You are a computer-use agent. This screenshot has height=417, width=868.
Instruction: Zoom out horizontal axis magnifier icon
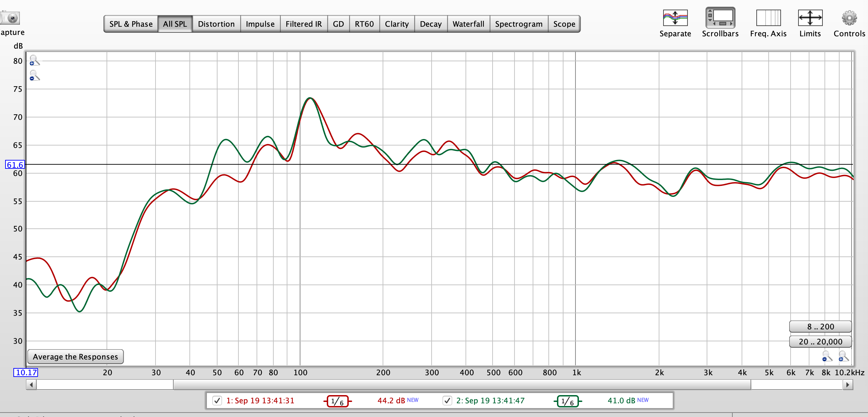(827, 356)
